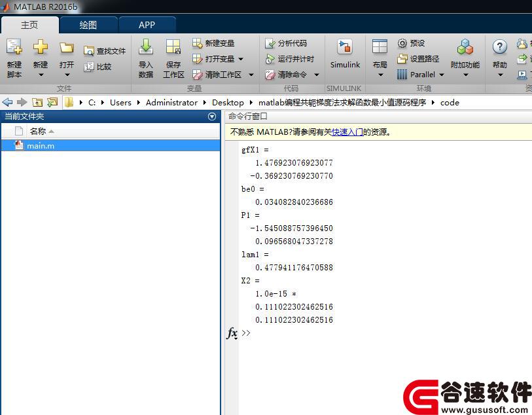Click Run and Time (运行并计时)

point(290,59)
